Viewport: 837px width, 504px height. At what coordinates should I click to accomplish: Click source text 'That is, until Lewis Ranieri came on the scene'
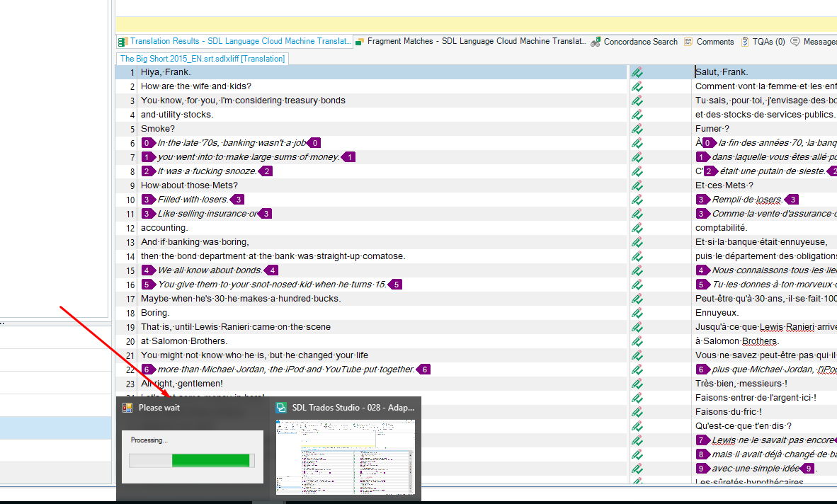coord(236,327)
